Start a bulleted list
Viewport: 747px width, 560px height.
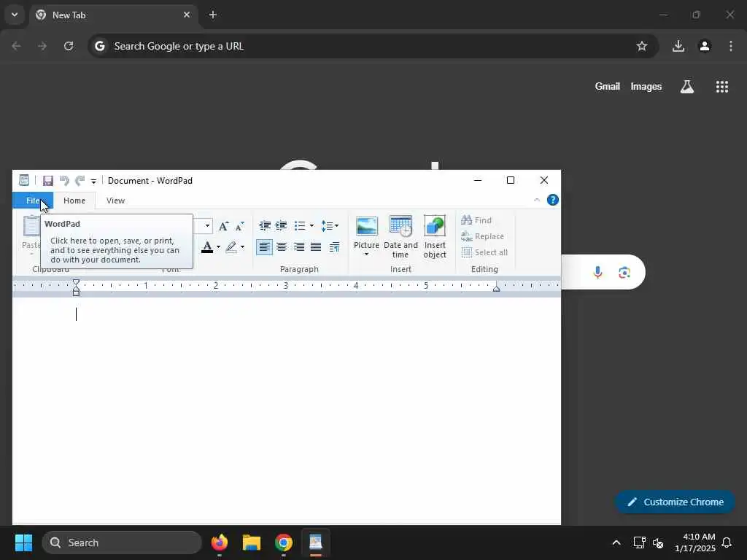(300, 226)
